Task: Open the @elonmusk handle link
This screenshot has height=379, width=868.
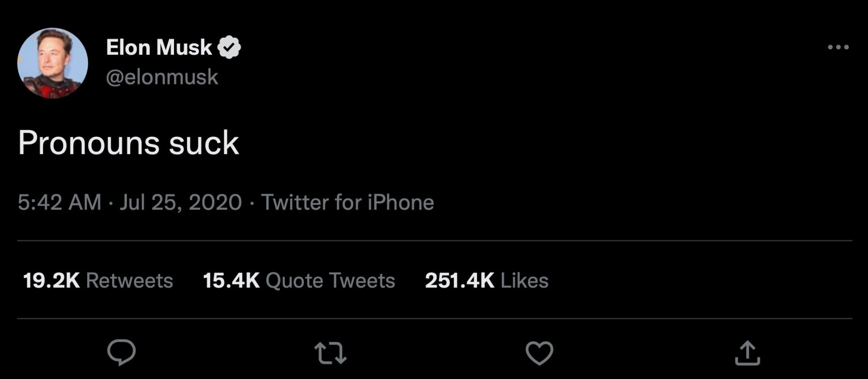Action: [162, 77]
